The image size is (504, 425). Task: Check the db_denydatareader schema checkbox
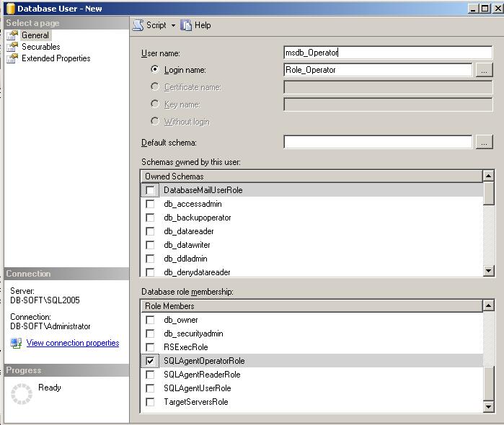click(150, 272)
